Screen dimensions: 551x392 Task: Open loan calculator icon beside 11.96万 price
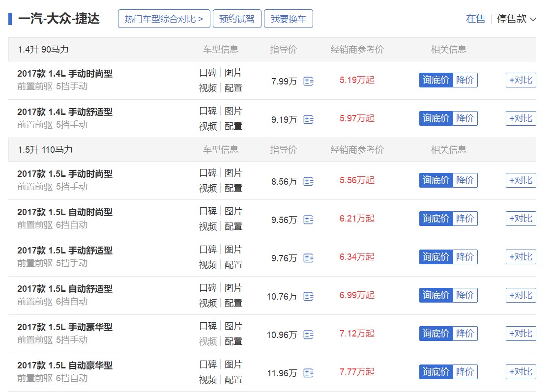309,373
